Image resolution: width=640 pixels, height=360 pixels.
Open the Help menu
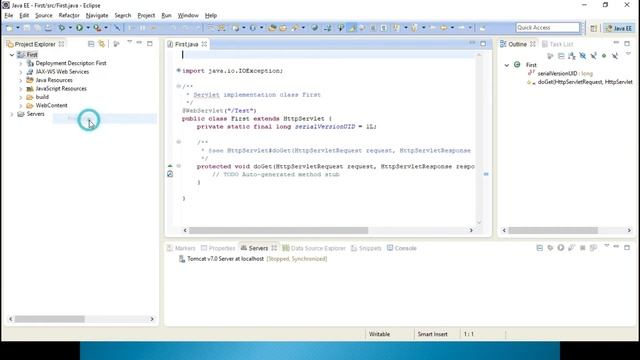coord(211,16)
